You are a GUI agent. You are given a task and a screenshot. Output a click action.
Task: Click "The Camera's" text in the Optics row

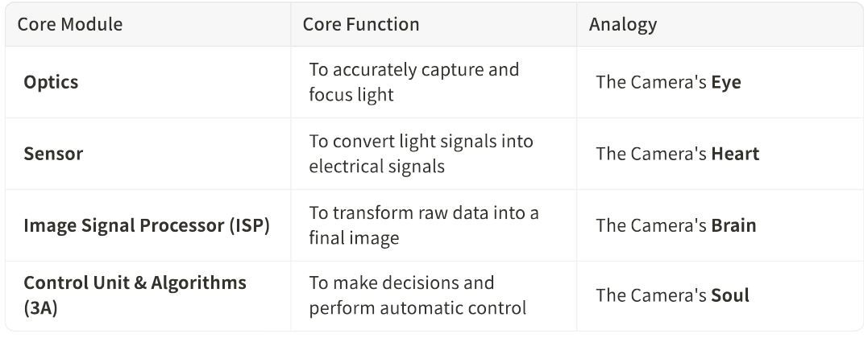click(651, 82)
